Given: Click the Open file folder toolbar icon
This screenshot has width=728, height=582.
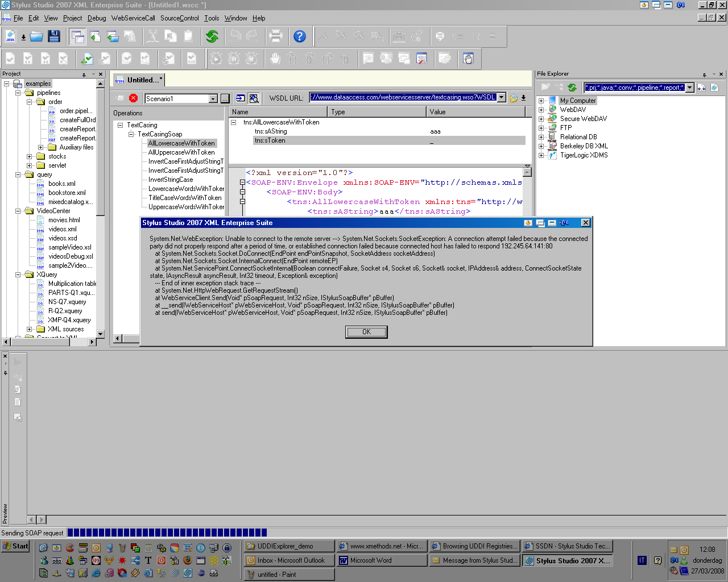Looking at the screenshot, I should (x=36, y=37).
